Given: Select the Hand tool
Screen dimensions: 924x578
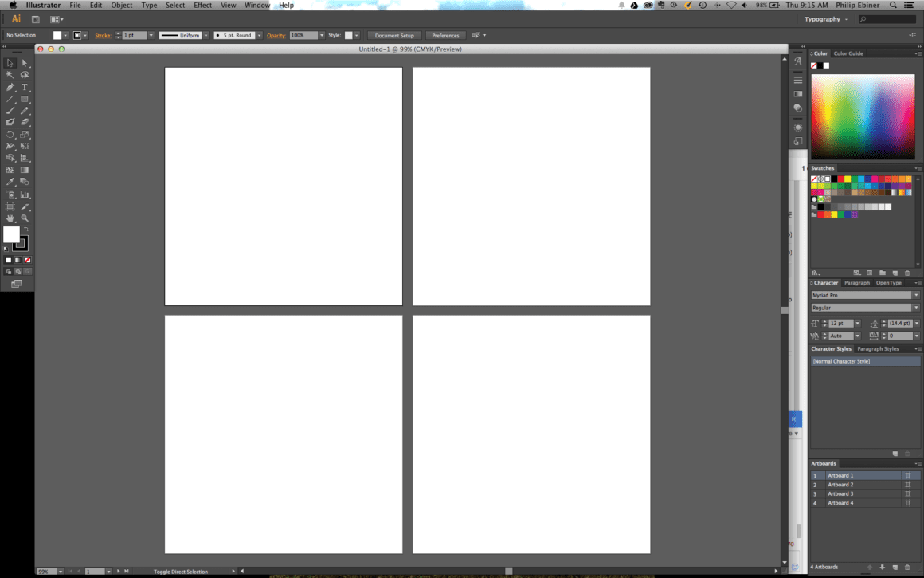Looking at the screenshot, I should click(10, 218).
